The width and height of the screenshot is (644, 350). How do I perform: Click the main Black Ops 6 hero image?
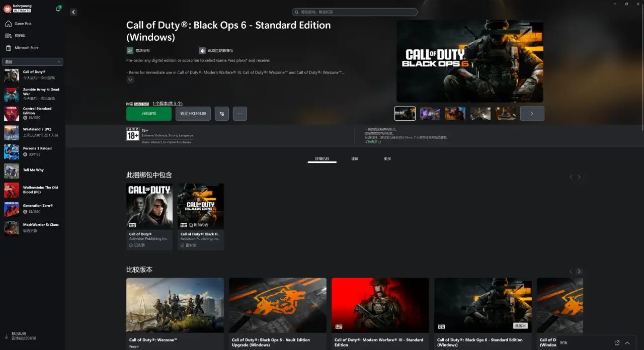pos(470,61)
